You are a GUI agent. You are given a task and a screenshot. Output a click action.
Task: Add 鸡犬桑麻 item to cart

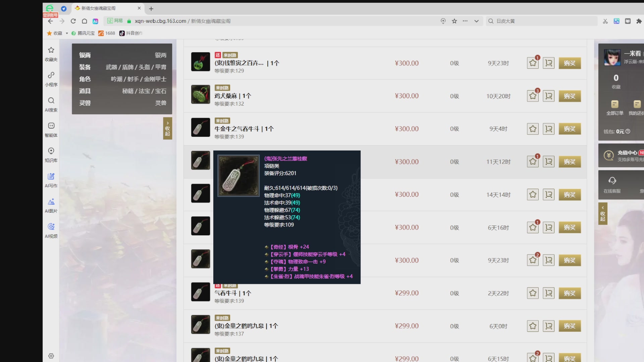(x=549, y=96)
